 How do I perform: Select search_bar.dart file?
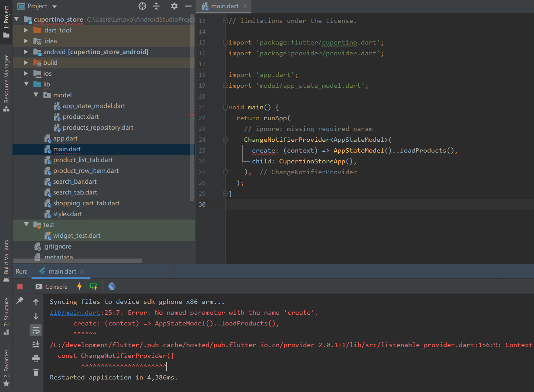[x=75, y=182]
